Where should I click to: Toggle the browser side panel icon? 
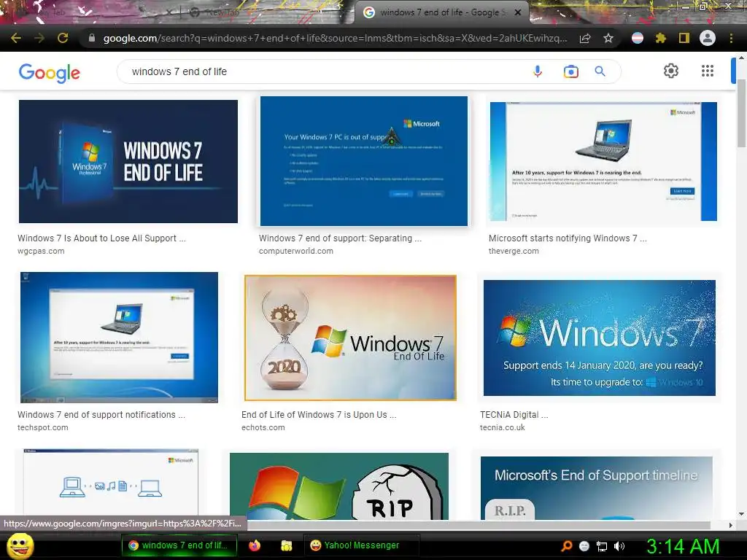coord(684,38)
